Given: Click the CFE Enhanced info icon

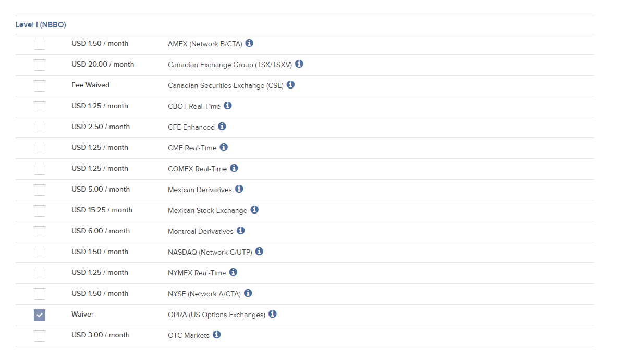Looking at the screenshot, I should pyautogui.click(x=222, y=126).
